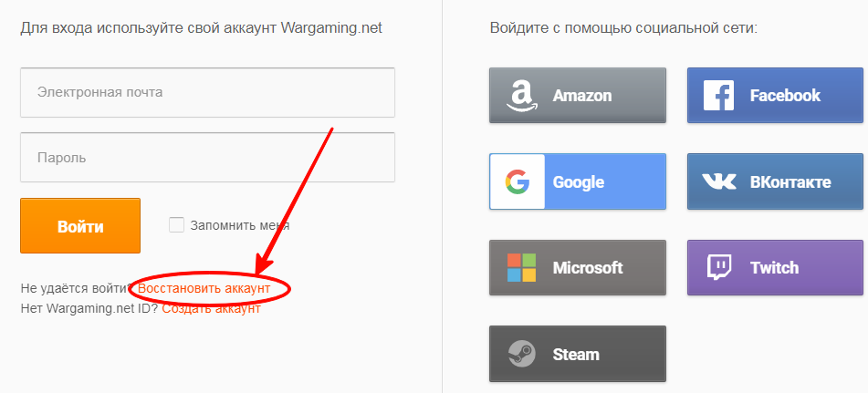Sign in with the Google button label

click(579, 181)
